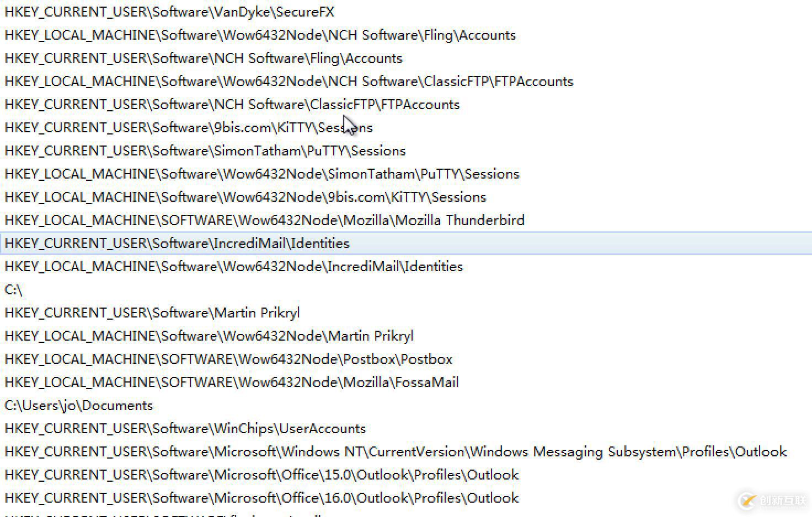Click highlighted HKEY_CURRENT_USER IncrediMail\Identities row

406,243
